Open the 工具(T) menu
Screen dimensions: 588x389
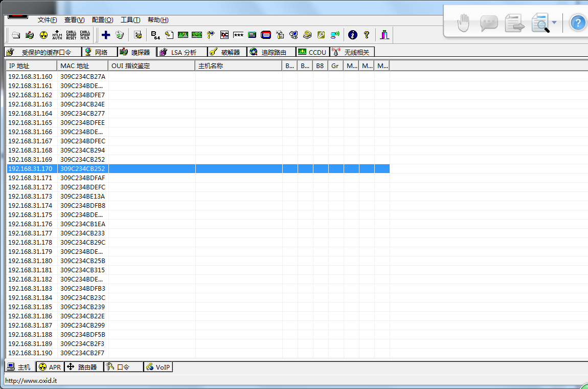click(x=130, y=20)
